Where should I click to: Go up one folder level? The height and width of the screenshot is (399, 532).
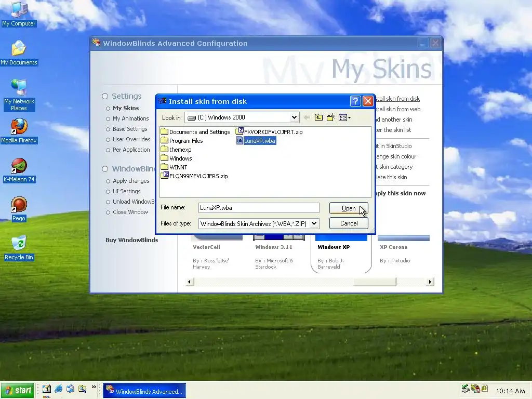pos(318,117)
